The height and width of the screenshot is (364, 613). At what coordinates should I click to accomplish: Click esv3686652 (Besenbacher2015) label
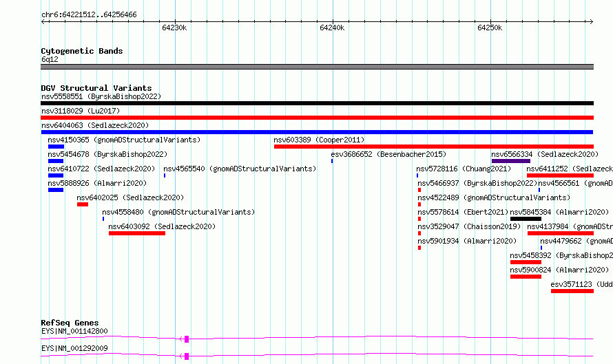coord(388,154)
